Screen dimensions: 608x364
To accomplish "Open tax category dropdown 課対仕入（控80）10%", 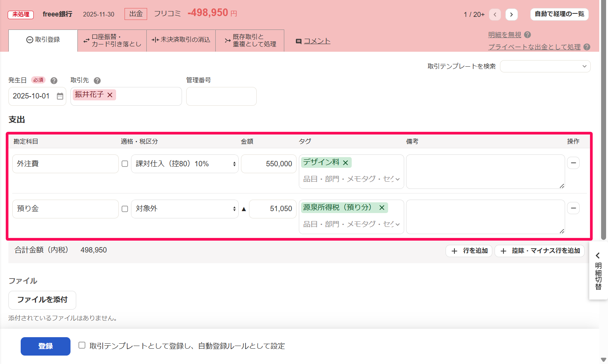I will pos(185,164).
